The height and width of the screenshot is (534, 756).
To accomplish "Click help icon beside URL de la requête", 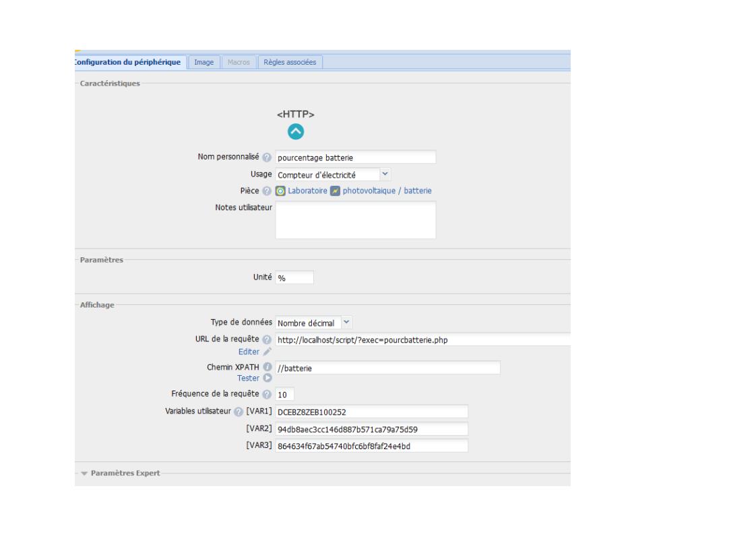I will 267,339.
